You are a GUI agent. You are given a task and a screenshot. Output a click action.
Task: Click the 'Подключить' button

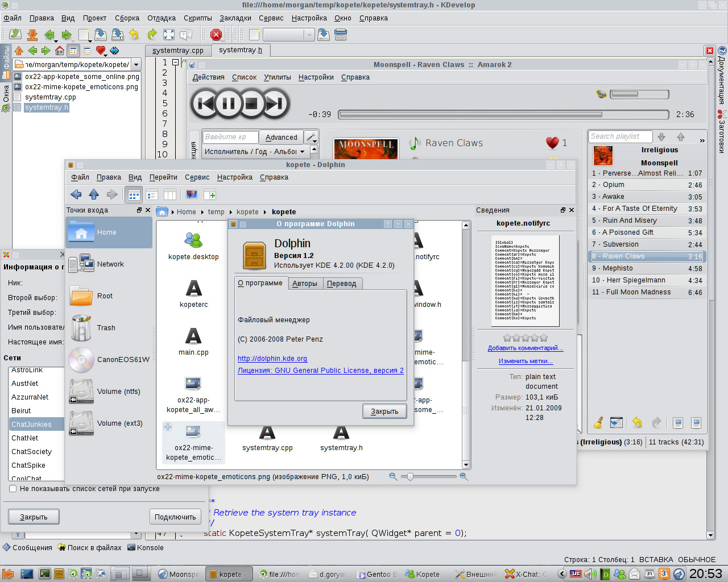(175, 517)
